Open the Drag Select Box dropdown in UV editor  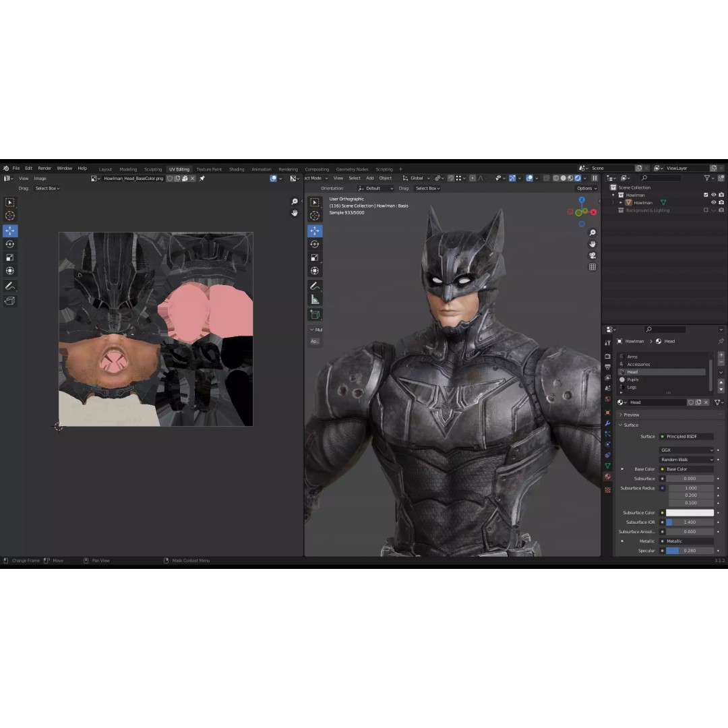click(x=47, y=189)
